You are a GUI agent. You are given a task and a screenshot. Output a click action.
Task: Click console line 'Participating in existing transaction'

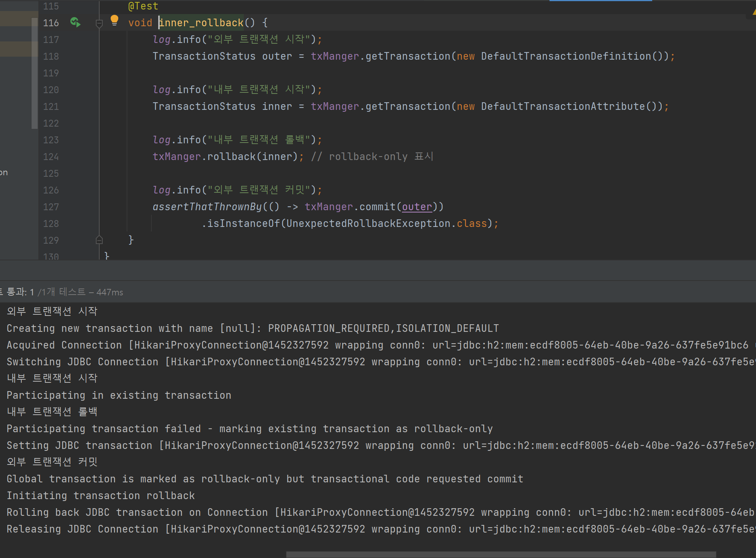tap(119, 395)
